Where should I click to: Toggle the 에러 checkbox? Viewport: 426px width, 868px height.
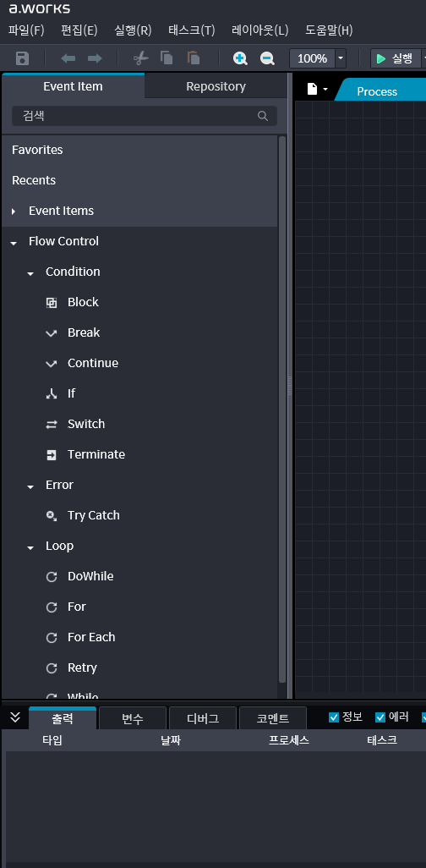pyautogui.click(x=380, y=717)
